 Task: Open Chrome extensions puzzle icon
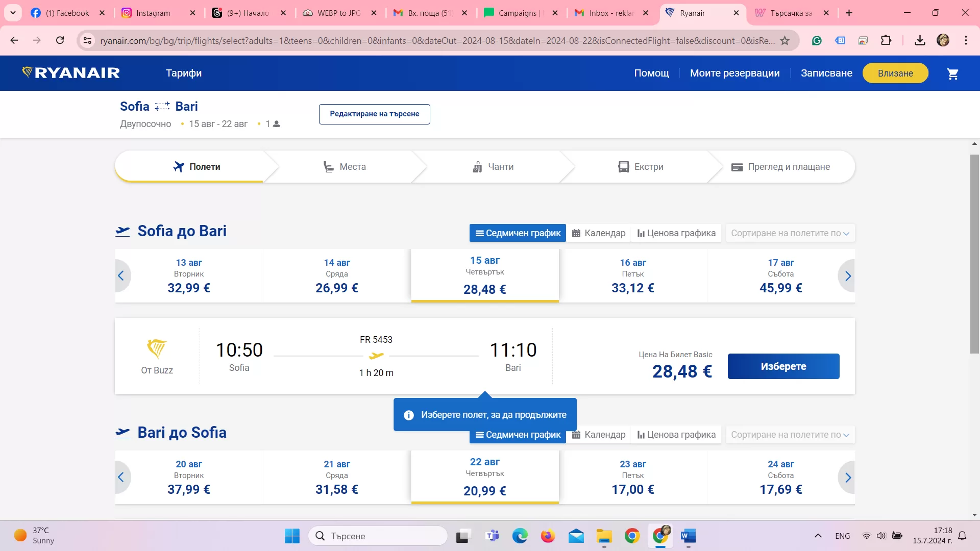tap(886, 40)
